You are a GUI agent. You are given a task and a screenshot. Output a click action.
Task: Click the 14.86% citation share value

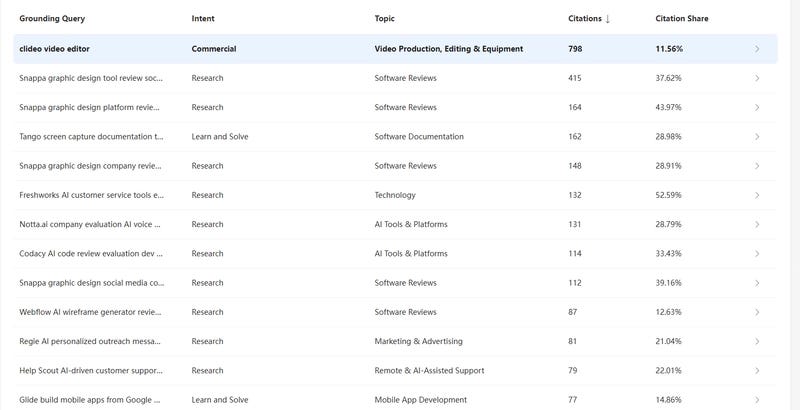668,400
